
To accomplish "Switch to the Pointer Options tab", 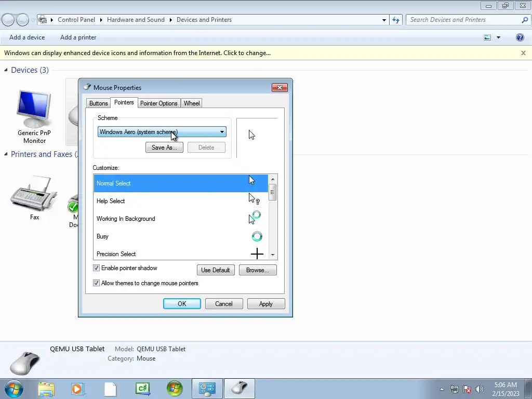I will [x=159, y=103].
